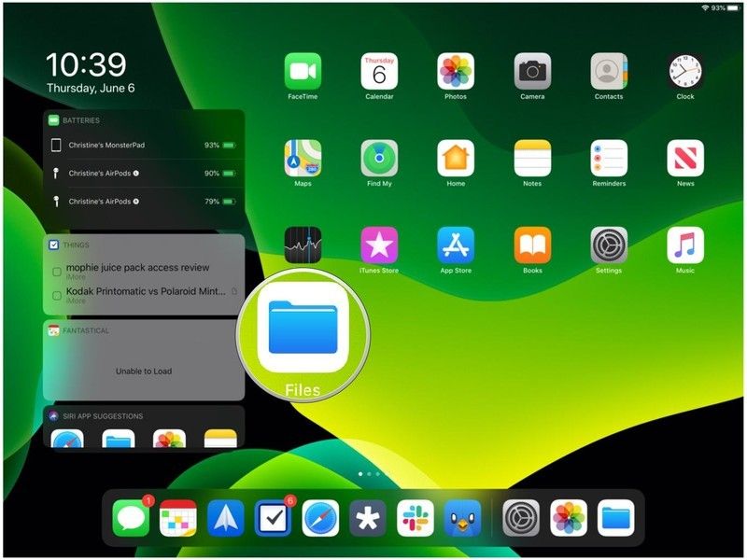
Task: Open Messages with unread badge
Action: (131, 518)
